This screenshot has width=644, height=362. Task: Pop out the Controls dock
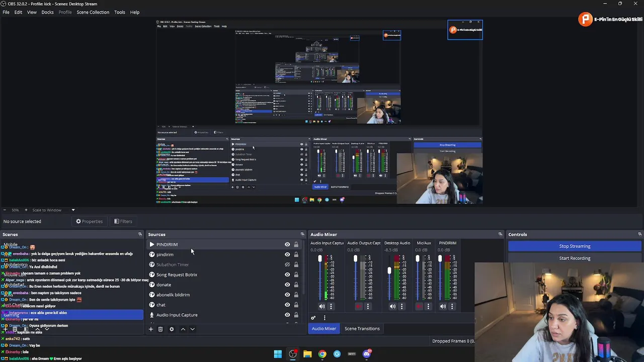639,234
